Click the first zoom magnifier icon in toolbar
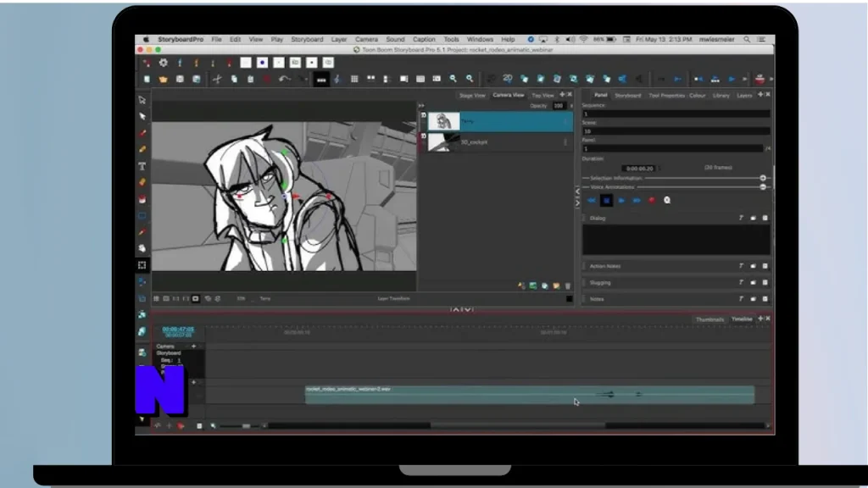Image resolution: width=868 pixels, height=488 pixels. [x=453, y=79]
